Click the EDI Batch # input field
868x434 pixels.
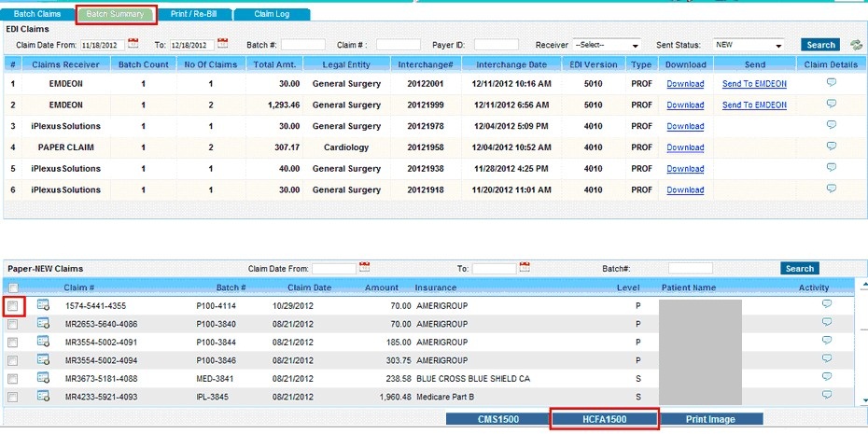click(x=302, y=45)
